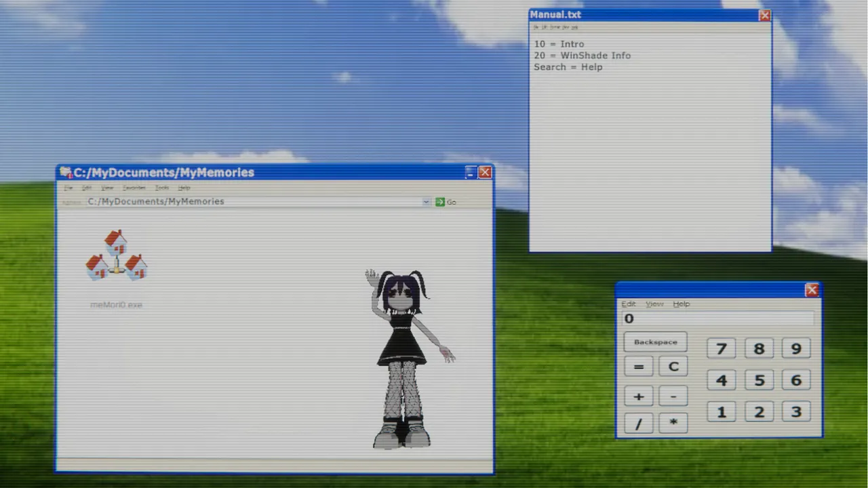
Task: Minimize the MyMemories explorer window
Action: (x=471, y=173)
